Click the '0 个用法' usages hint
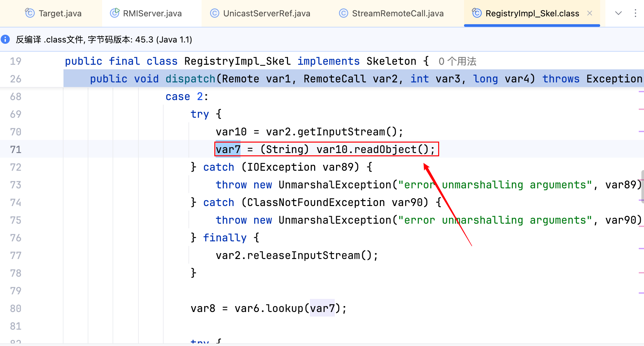644x346 pixels. coord(457,61)
